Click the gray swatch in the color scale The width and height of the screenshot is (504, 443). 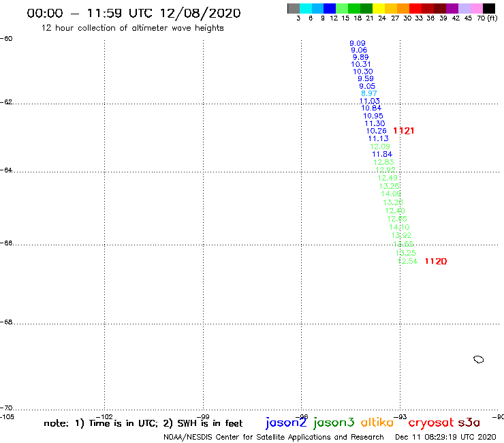(294, 8)
